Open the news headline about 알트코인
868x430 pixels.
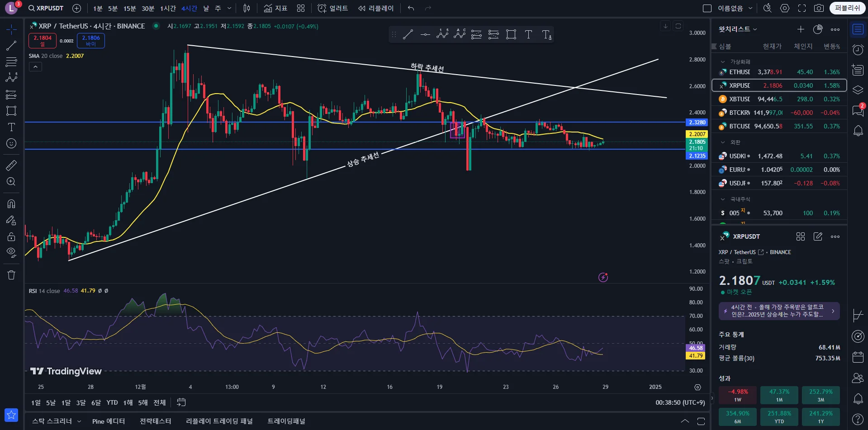pos(779,311)
